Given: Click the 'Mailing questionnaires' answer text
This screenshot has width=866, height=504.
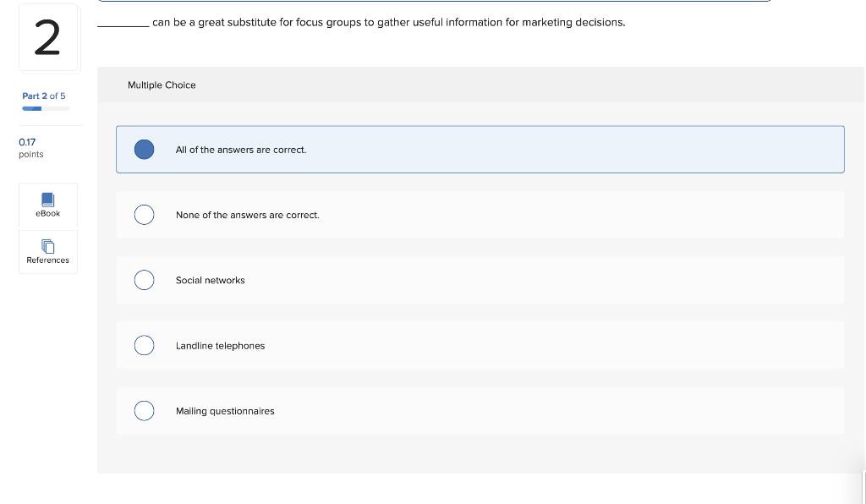Looking at the screenshot, I should pos(225,411).
